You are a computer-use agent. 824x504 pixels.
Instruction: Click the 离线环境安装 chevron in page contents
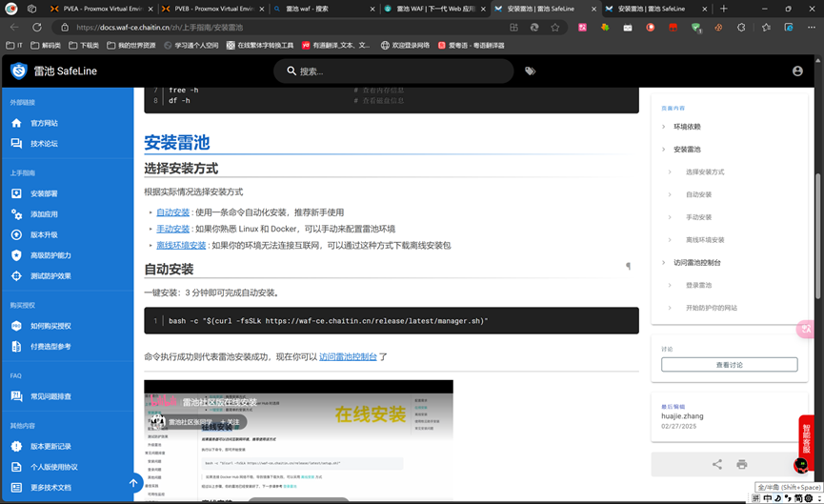pyautogui.click(x=670, y=240)
